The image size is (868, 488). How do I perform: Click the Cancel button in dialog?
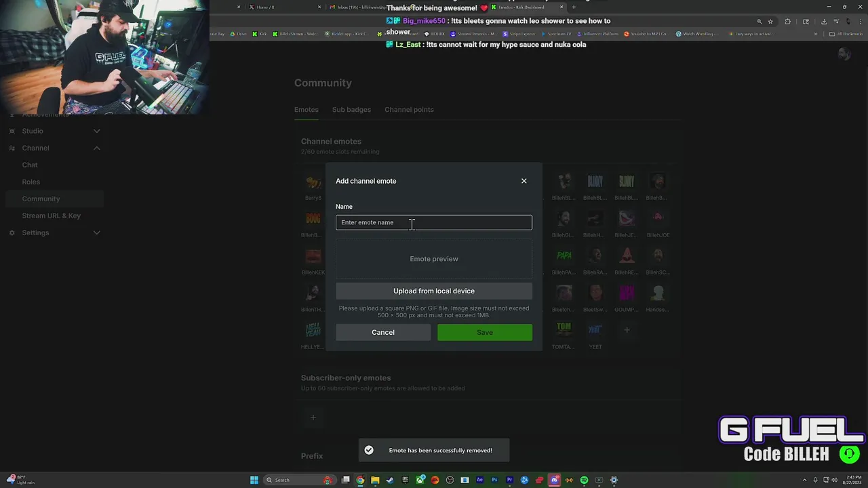(x=383, y=332)
